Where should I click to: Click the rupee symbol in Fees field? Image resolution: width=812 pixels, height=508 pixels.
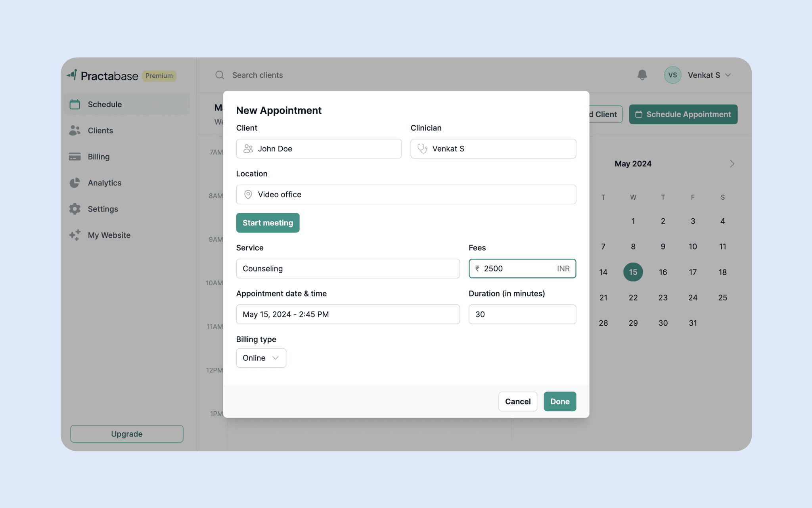pos(477,269)
